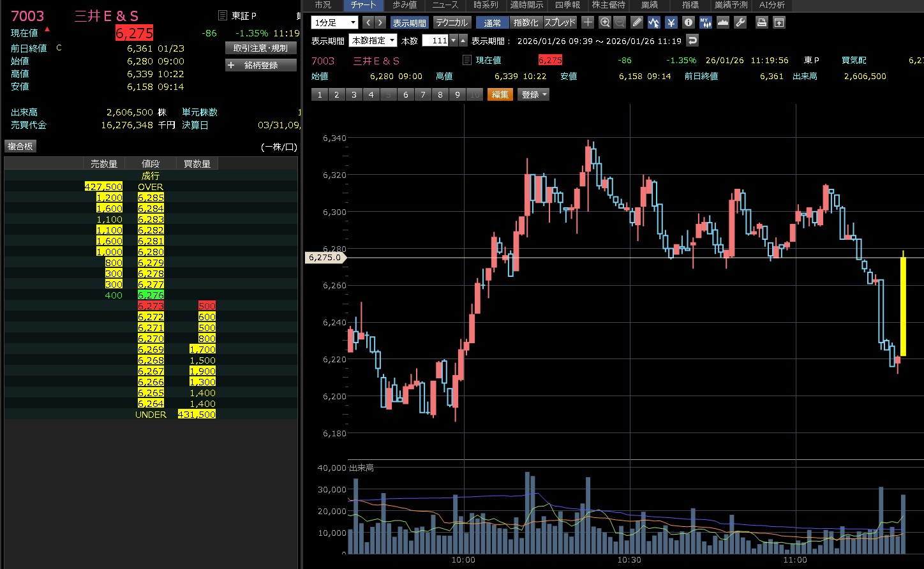Click the 銘柄登録 button
Image resolution: width=924 pixels, height=569 pixels.
point(261,65)
